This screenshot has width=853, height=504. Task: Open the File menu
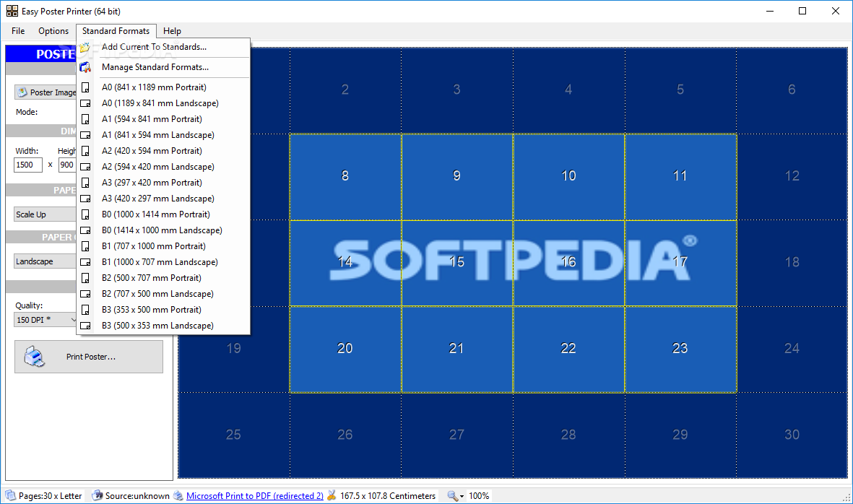click(18, 31)
